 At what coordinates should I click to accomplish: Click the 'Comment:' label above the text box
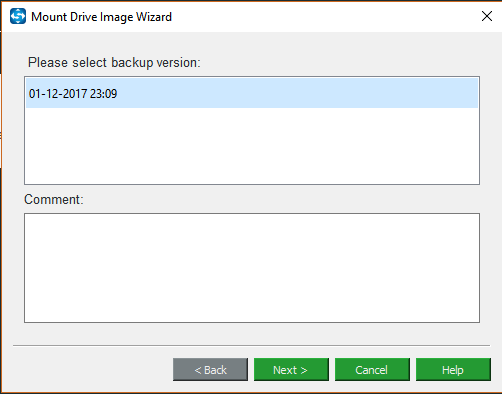point(54,199)
